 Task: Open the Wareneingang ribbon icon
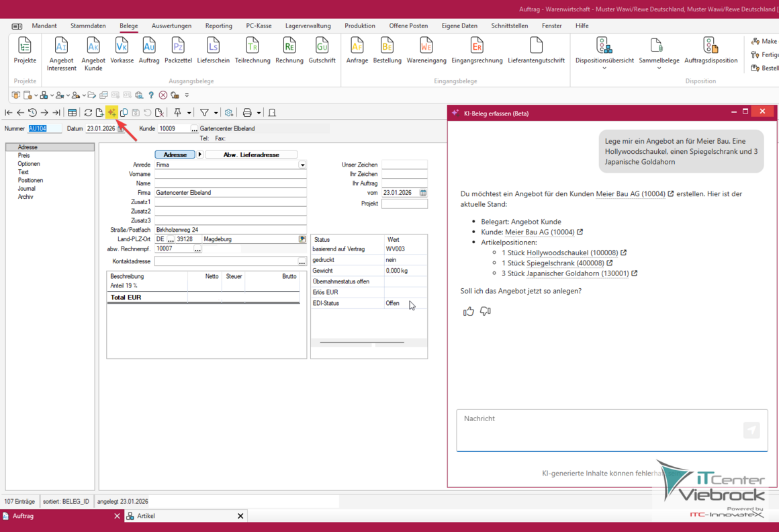click(x=426, y=50)
